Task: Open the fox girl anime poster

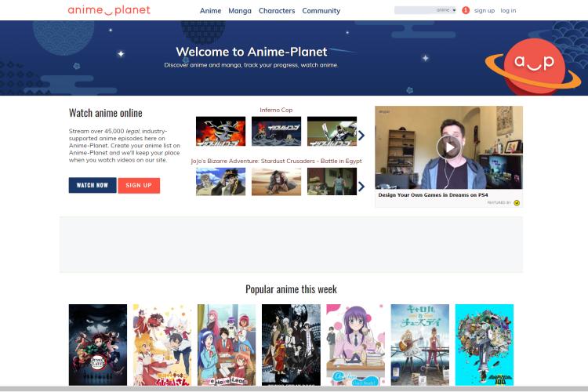Action: coord(162,345)
